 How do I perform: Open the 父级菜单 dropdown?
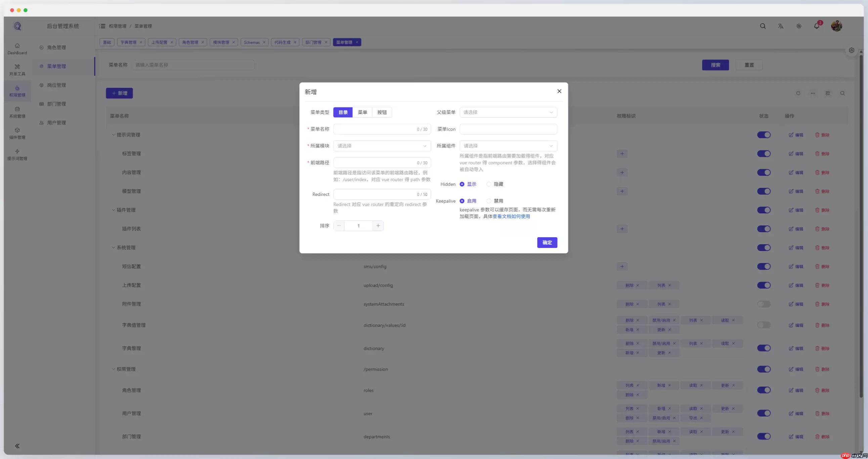pyautogui.click(x=508, y=112)
